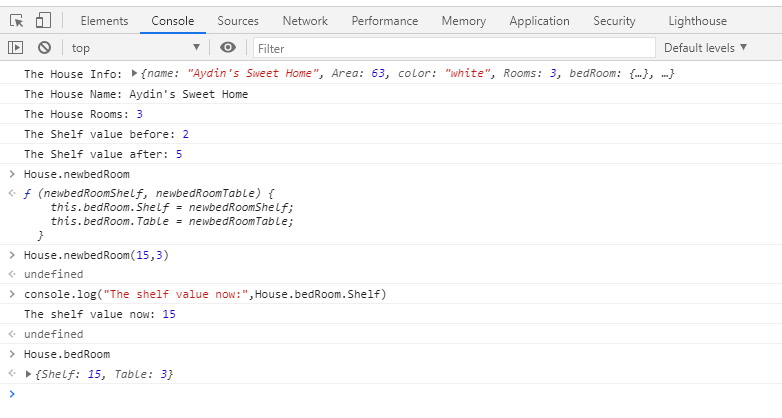This screenshot has height=418, width=782.
Task: Open the Application tab
Action: point(539,20)
